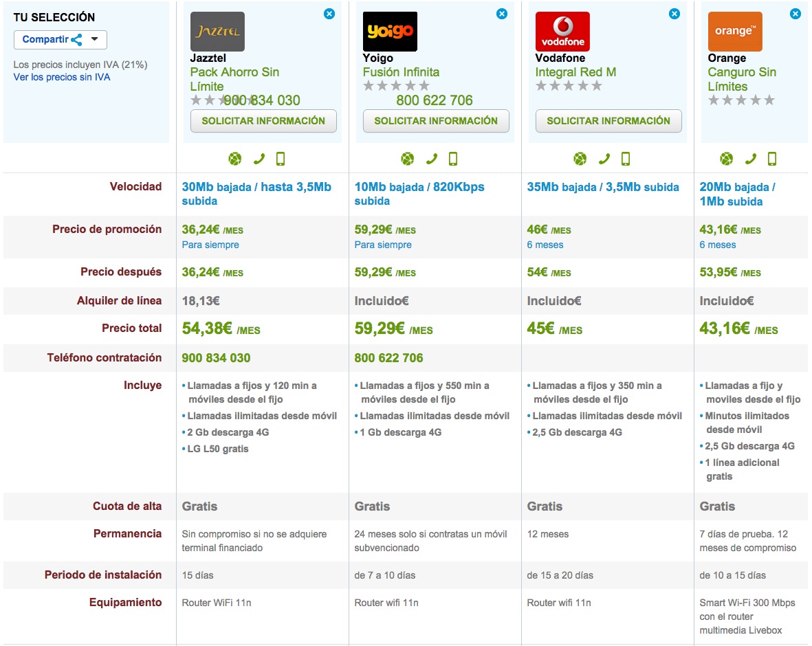Click the Orange logo
This screenshot has width=812, height=646.
click(735, 32)
